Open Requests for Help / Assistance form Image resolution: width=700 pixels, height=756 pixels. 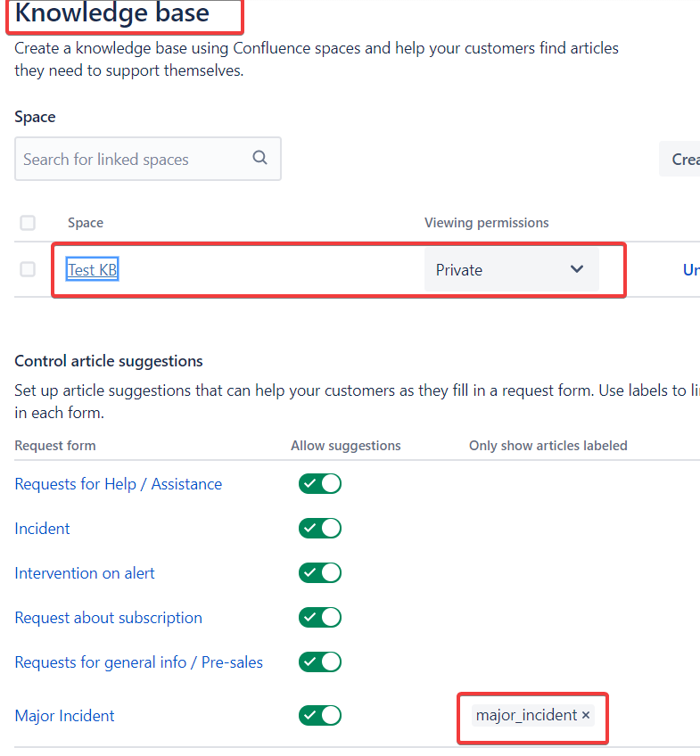click(x=119, y=484)
